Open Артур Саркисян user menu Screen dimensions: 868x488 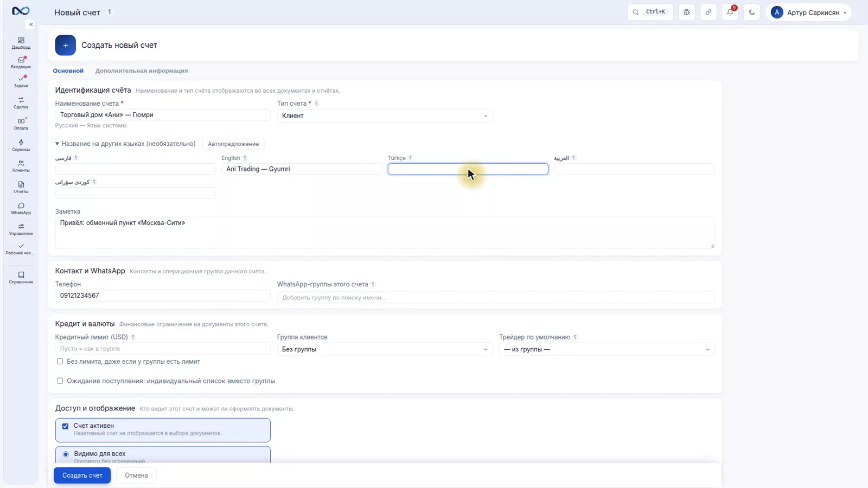click(808, 12)
